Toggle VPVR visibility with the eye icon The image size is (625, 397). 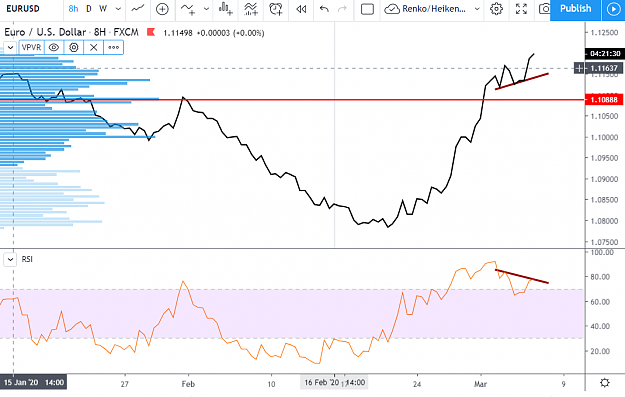[x=54, y=47]
